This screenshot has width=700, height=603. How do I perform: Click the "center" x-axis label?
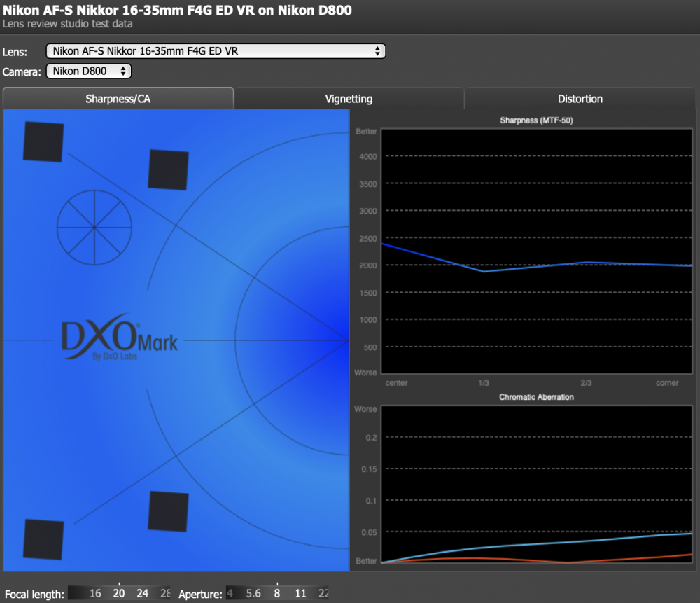pos(396,383)
